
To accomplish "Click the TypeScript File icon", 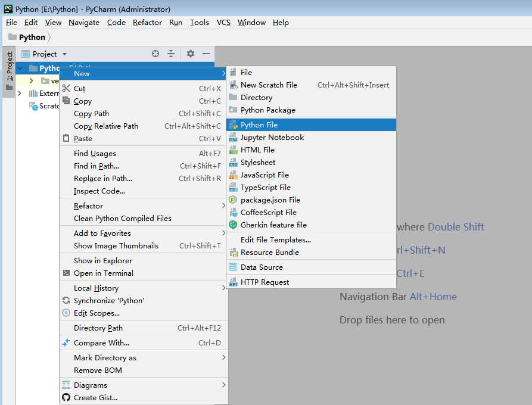I will point(233,187).
